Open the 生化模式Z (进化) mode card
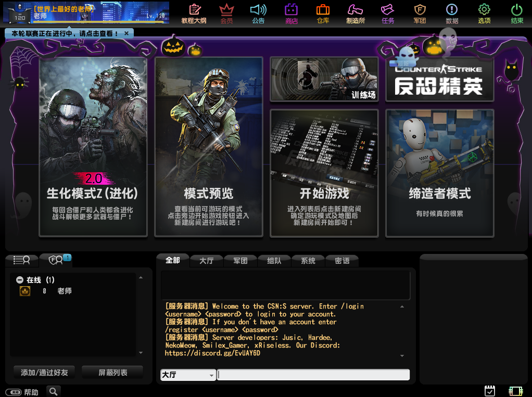 (x=93, y=147)
